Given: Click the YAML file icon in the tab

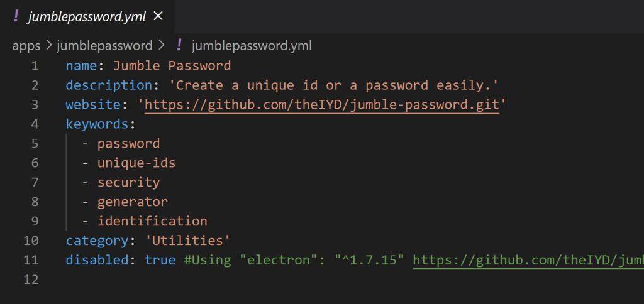Looking at the screenshot, I should pos(16,16).
